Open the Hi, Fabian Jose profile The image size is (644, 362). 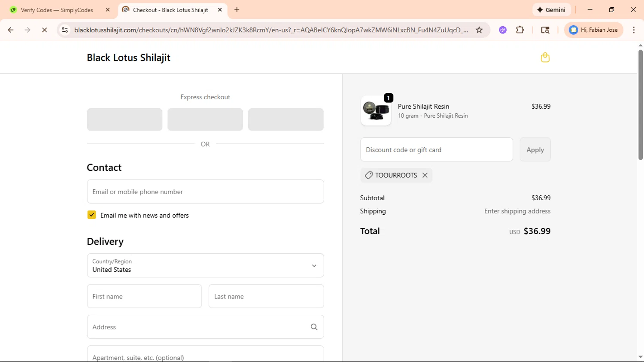click(594, 30)
